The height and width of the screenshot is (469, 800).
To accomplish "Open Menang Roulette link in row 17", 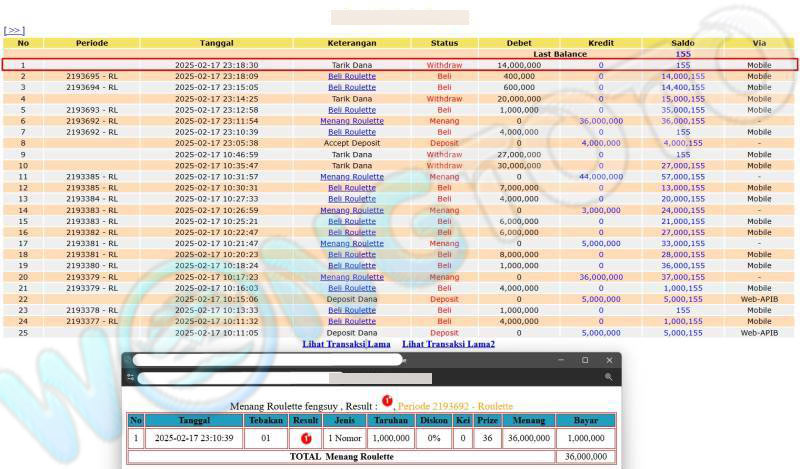I will pos(352,244).
